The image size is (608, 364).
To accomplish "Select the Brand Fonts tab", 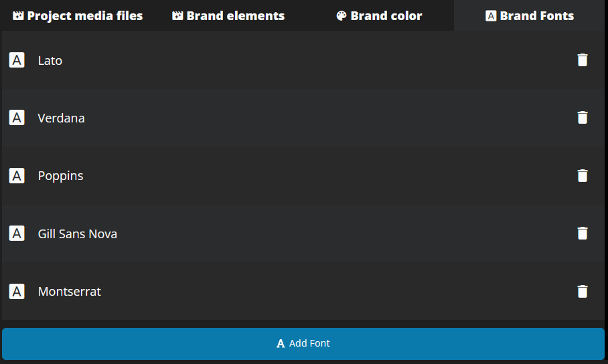I will (x=530, y=15).
